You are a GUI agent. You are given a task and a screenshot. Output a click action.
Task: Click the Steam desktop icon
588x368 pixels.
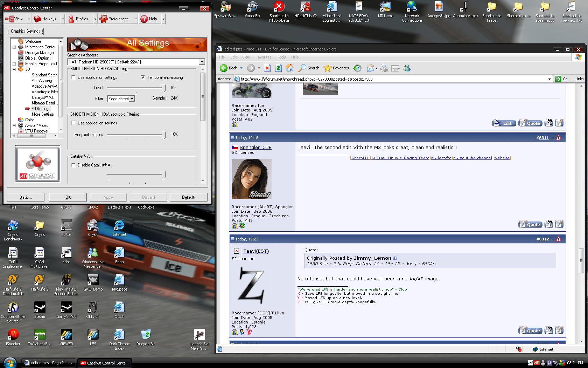(x=40, y=310)
